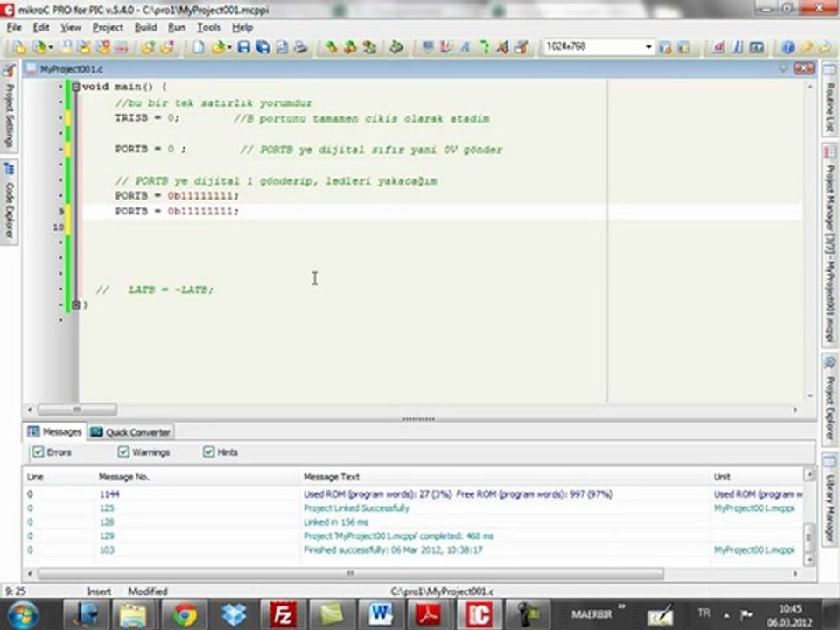
Task: Select the 'Project Linked Successfully' message row
Action: [413, 507]
